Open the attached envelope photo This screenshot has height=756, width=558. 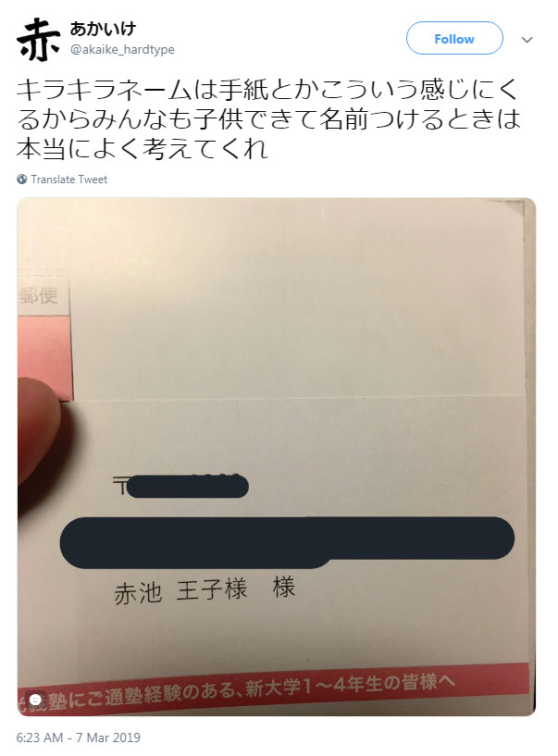pyautogui.click(x=277, y=456)
